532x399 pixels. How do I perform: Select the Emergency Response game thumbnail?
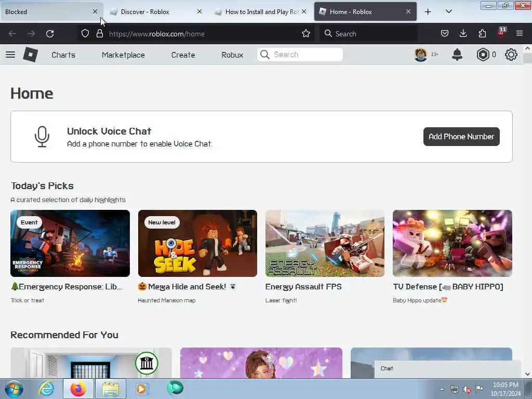coord(70,243)
